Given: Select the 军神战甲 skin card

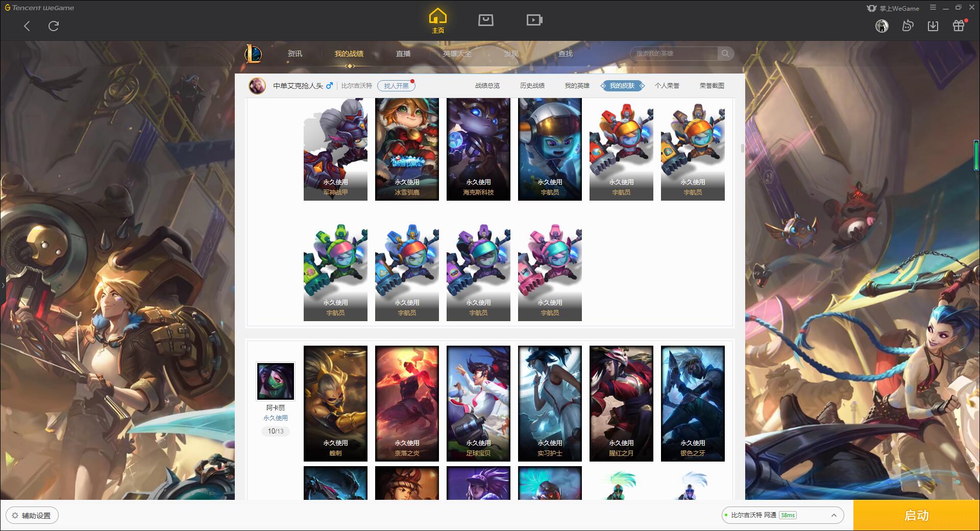Looking at the screenshot, I should pyautogui.click(x=335, y=149).
